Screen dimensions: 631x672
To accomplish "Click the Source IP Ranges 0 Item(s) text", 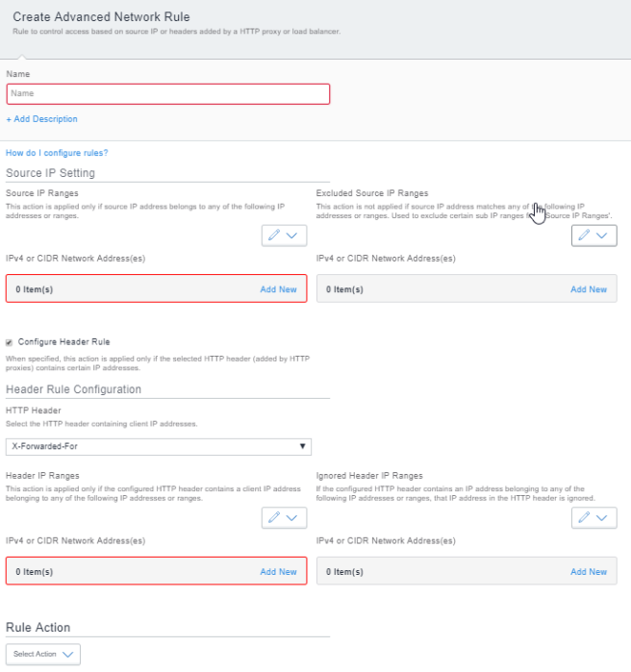I will tap(35, 289).
